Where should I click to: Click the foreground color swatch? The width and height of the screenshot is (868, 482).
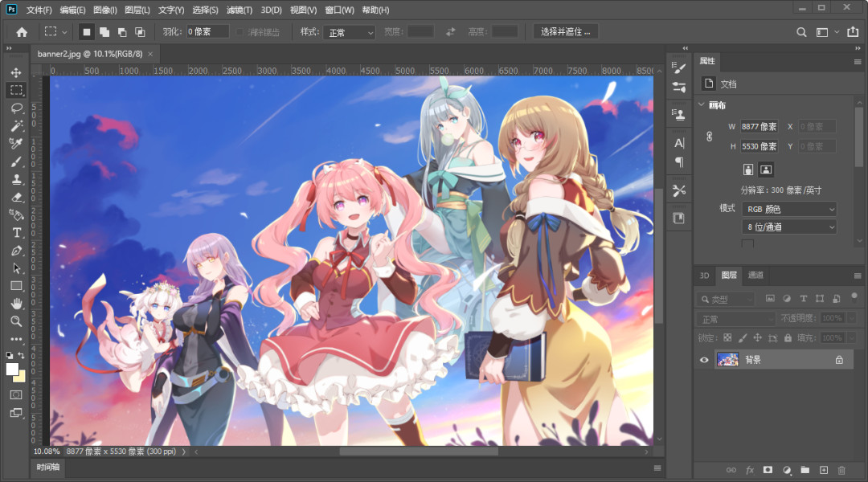(x=11, y=370)
